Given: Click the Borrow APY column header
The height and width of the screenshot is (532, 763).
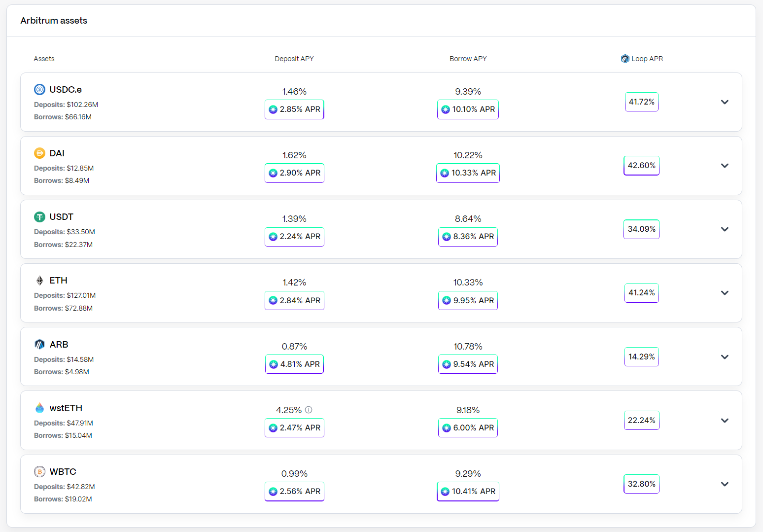Looking at the screenshot, I should pyautogui.click(x=468, y=59).
